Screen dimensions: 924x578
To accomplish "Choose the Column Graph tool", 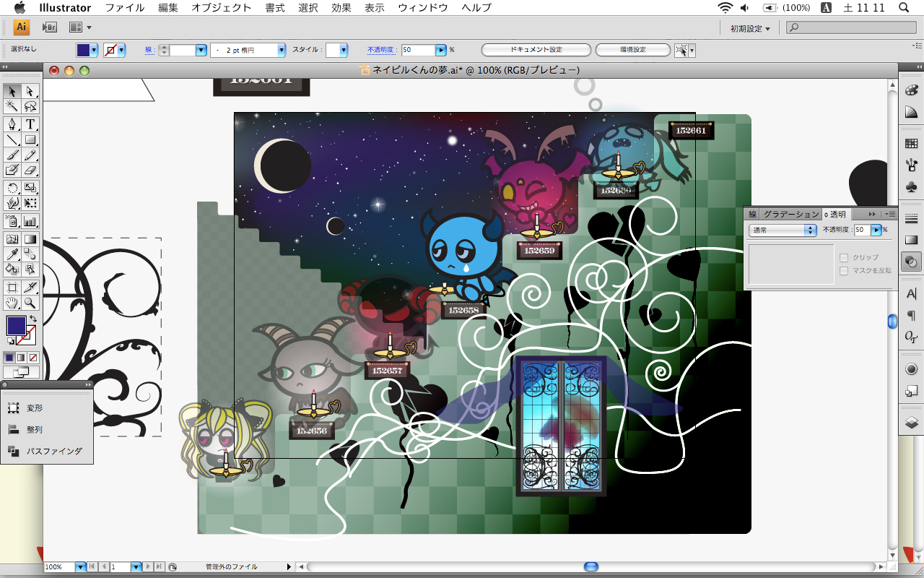I will point(30,221).
